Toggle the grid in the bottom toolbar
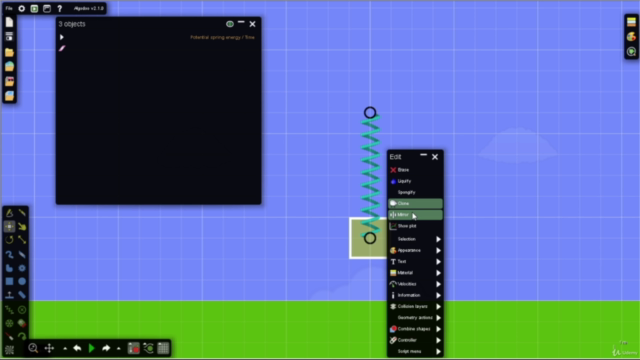 pyautogui.click(x=163, y=348)
